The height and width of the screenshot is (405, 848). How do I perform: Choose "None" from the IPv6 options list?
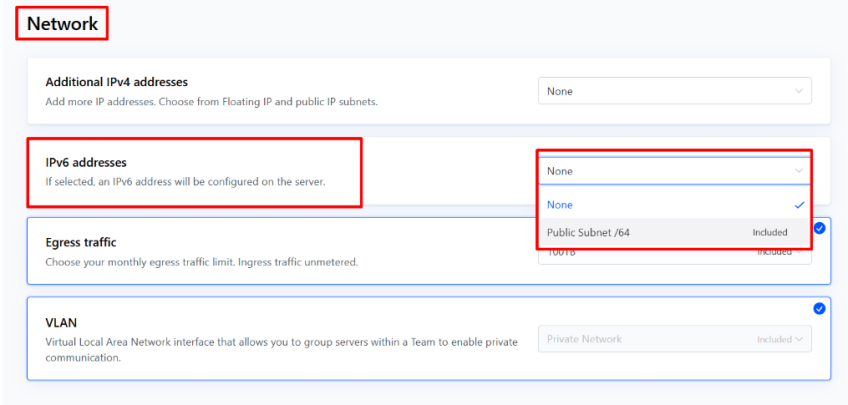561,204
